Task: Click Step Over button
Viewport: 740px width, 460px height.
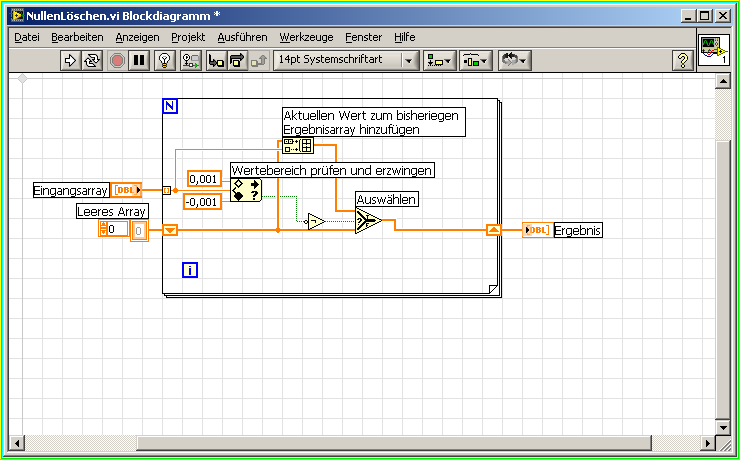Action: click(237, 60)
